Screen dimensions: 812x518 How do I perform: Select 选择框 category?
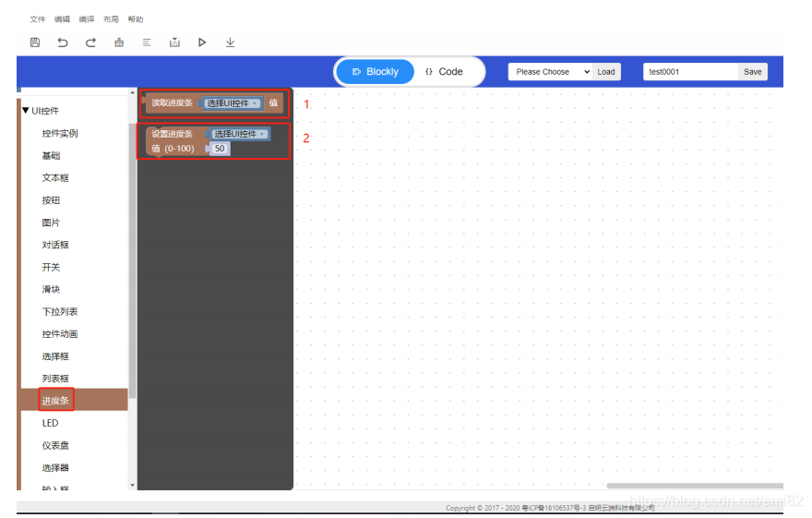click(x=54, y=355)
